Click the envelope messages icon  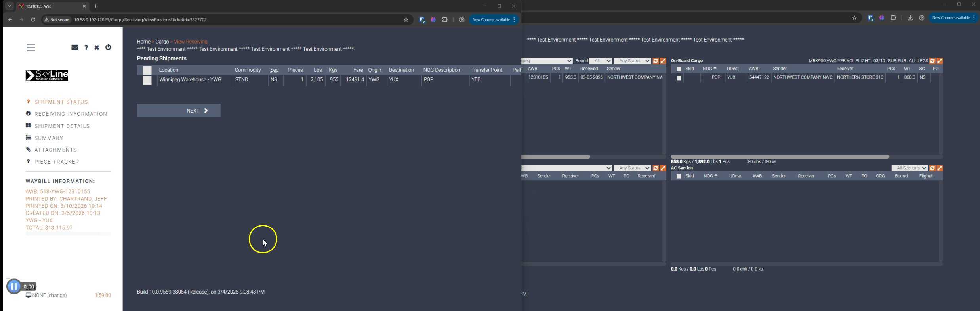[x=74, y=48]
